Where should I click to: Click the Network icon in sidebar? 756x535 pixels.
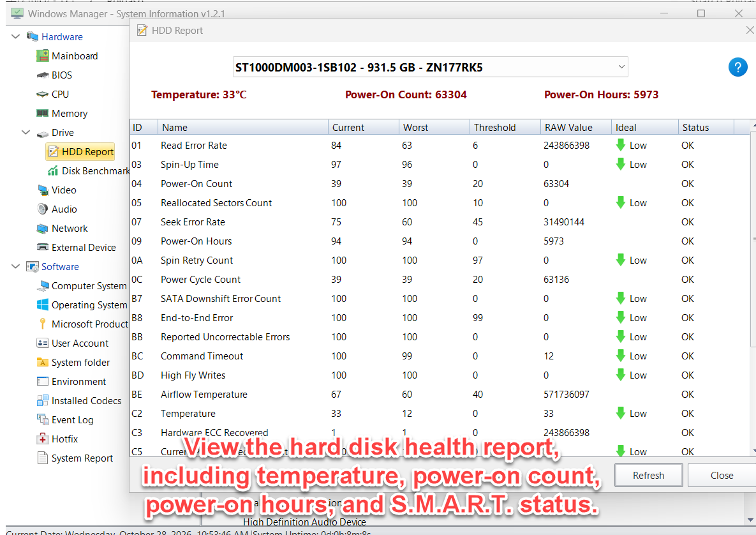click(43, 228)
